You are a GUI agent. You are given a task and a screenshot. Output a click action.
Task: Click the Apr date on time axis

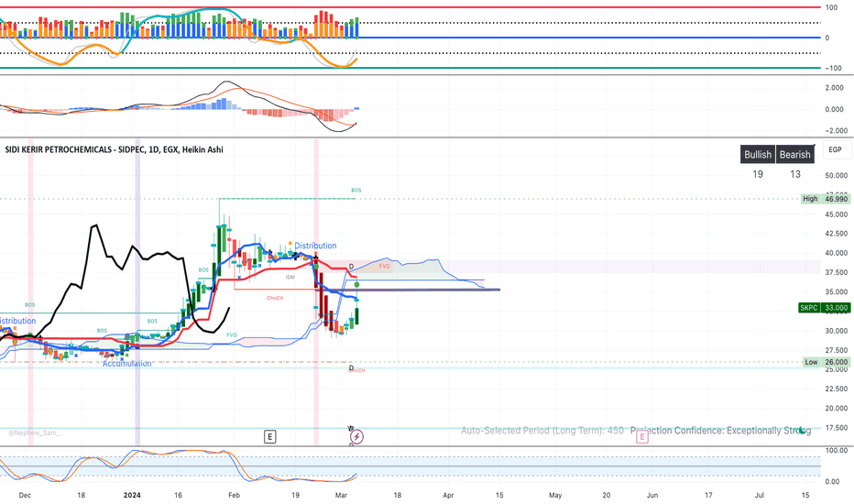click(448, 495)
